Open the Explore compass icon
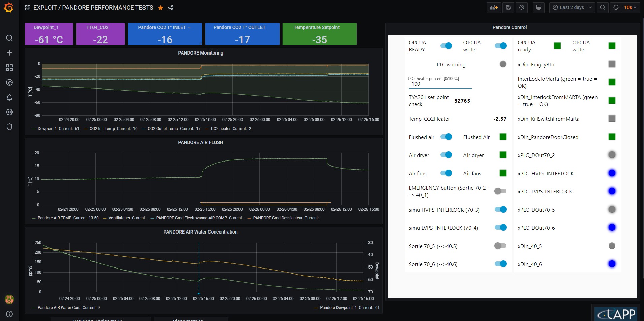The height and width of the screenshot is (321, 644). [x=9, y=82]
